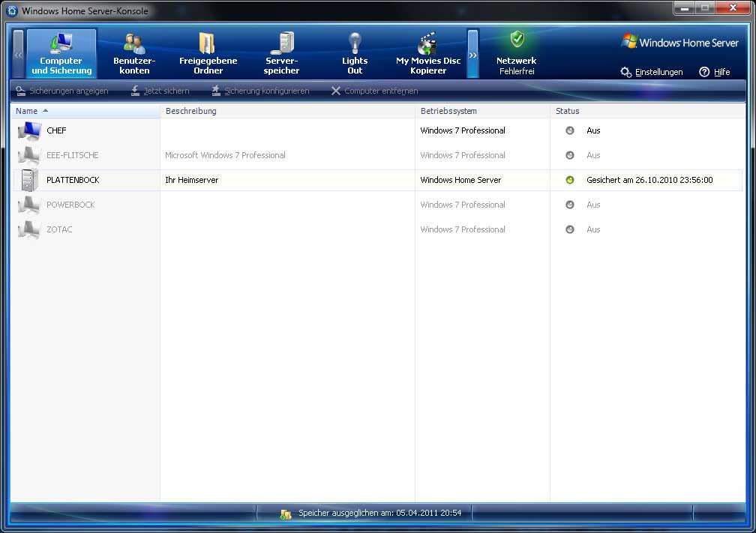Click the Status column header
This screenshot has height=533, width=756.
567,111
